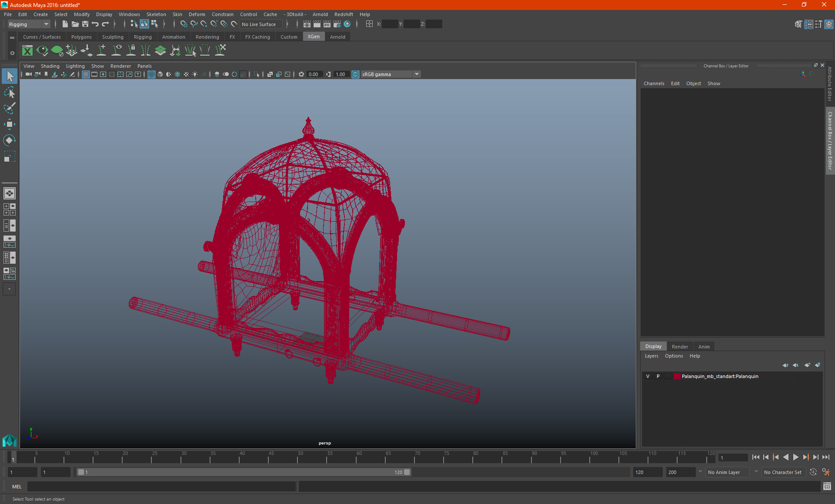
Task: Toggle MEL command line language label
Action: [17, 487]
